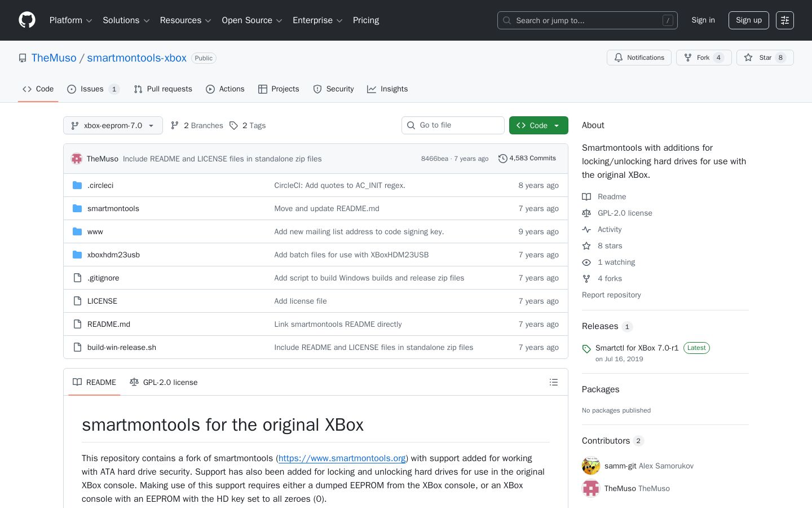Open the Security tab
The height and width of the screenshot is (508, 812).
pyautogui.click(x=333, y=89)
